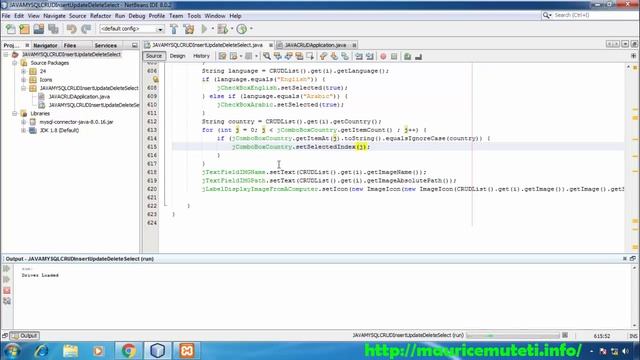Viewport: 640px width, 360px height.
Task: Collapse the JAVAMYSQLCRUDInsertUpdateDeleteSelect project node
Action: (x=6, y=54)
